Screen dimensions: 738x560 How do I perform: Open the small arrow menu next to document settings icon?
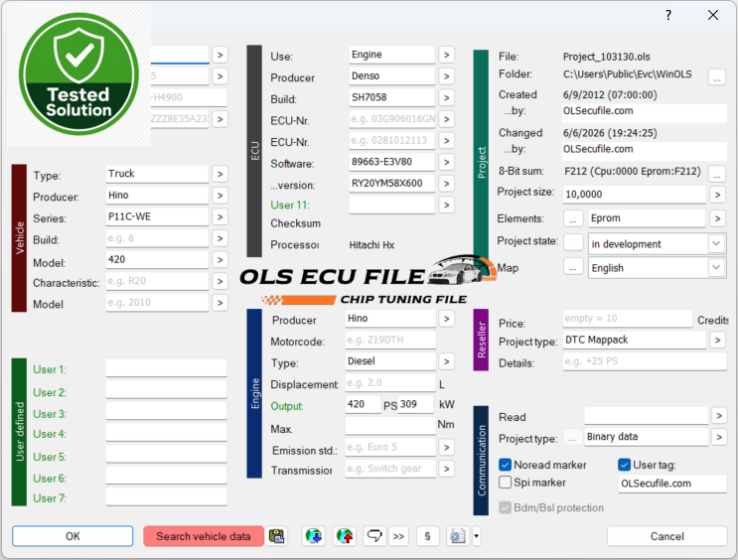click(476, 536)
